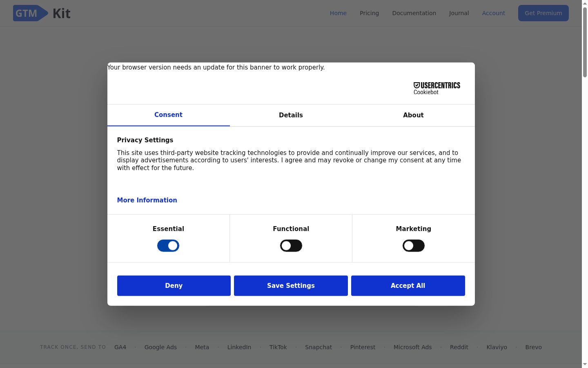Image resolution: width=588 pixels, height=368 pixels.
Task: Switch to the Details tab
Action: [291, 115]
